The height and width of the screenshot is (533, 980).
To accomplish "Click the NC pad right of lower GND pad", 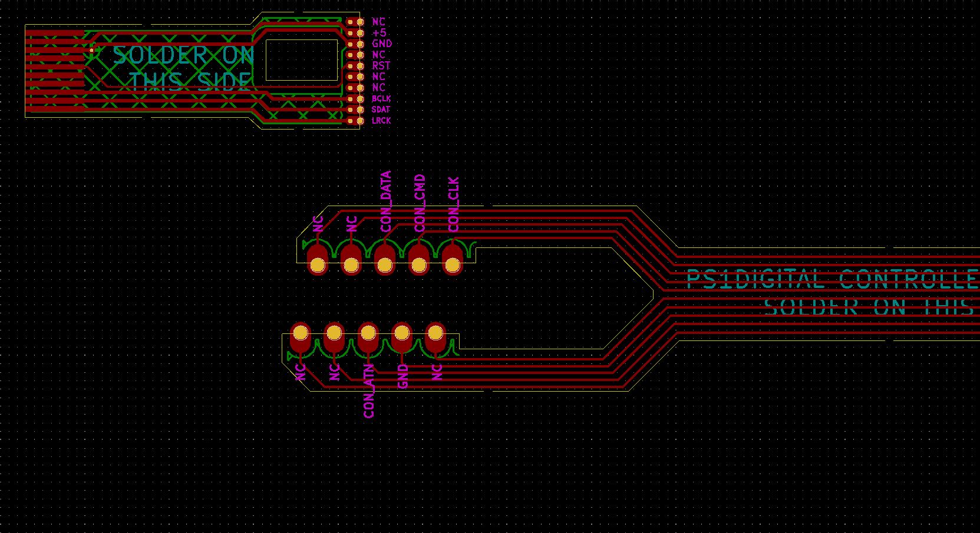I will [435, 333].
